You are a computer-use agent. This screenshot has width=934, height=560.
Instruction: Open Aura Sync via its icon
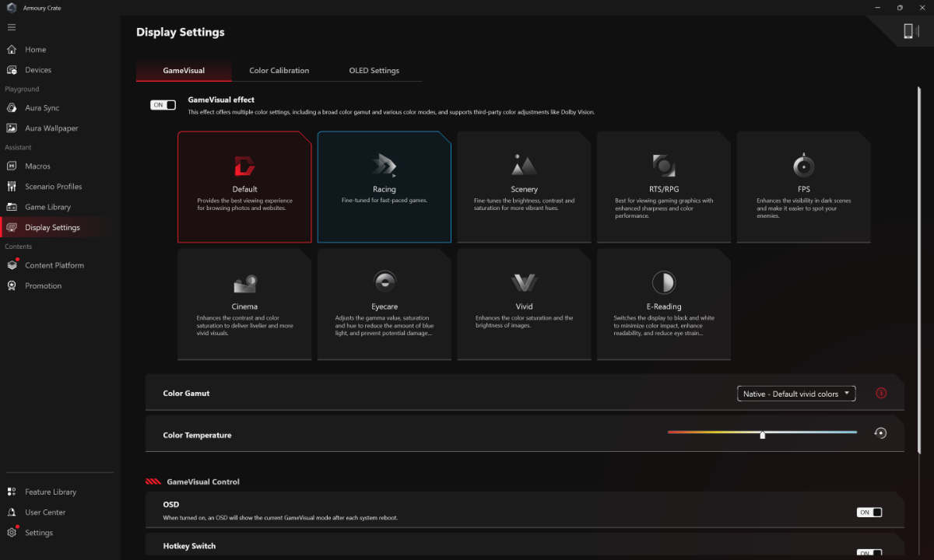(x=12, y=108)
